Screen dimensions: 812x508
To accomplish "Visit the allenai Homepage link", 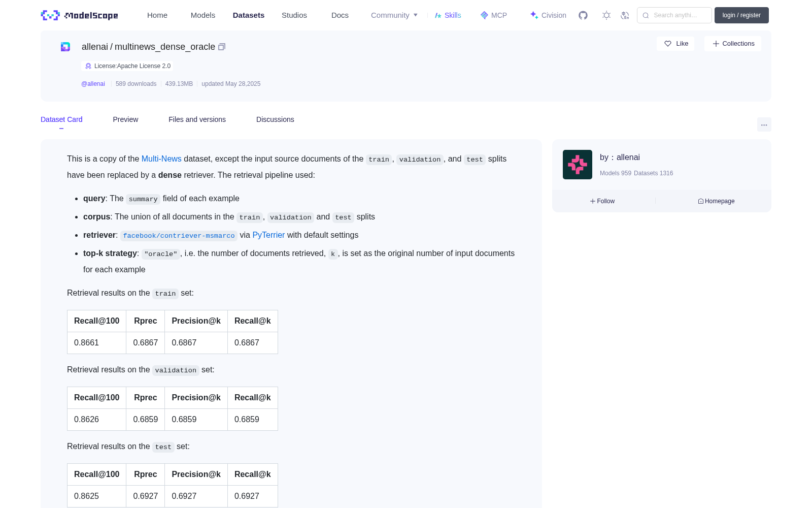I will 716,201.
